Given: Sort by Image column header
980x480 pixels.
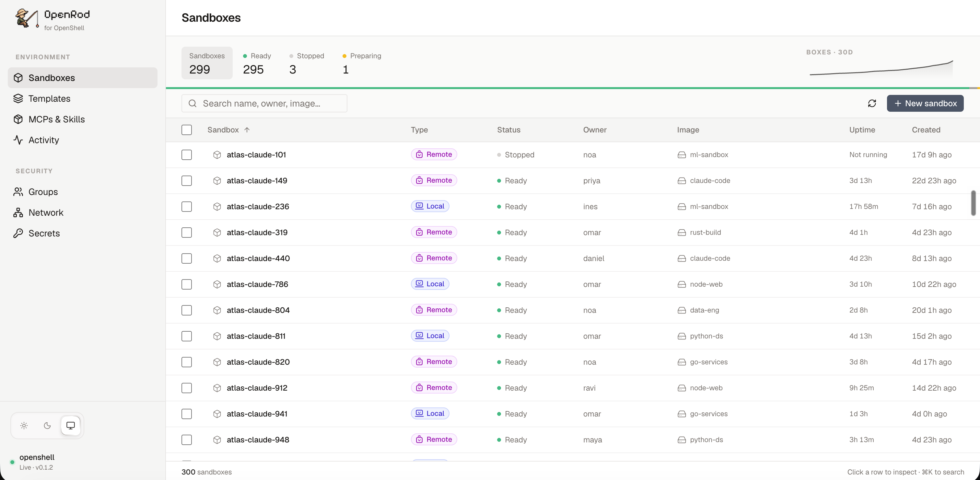Looking at the screenshot, I should [x=688, y=130].
